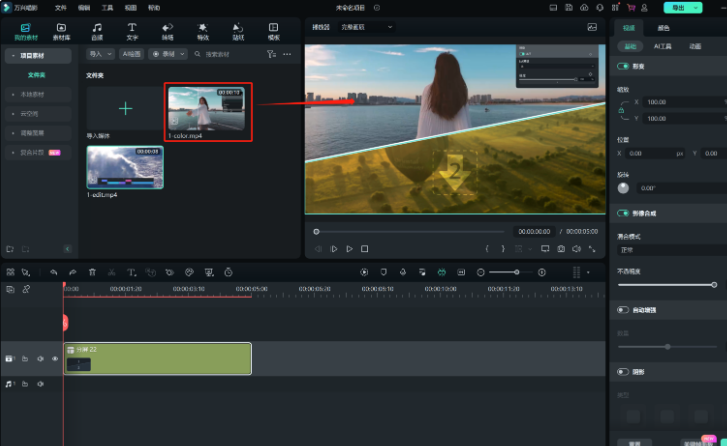Image resolution: width=727 pixels, height=446 pixels.
Task: Hide the video track with eye icon
Action: (55, 358)
